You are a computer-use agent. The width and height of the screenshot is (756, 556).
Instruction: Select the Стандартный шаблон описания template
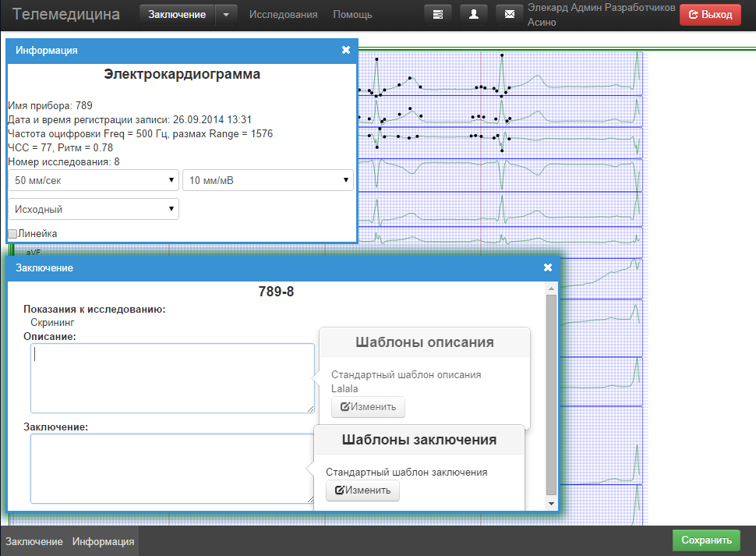tap(406, 374)
